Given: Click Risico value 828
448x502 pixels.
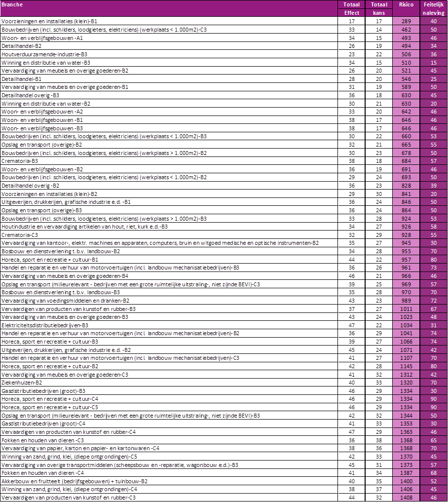Looking at the screenshot, I should [x=406, y=186].
